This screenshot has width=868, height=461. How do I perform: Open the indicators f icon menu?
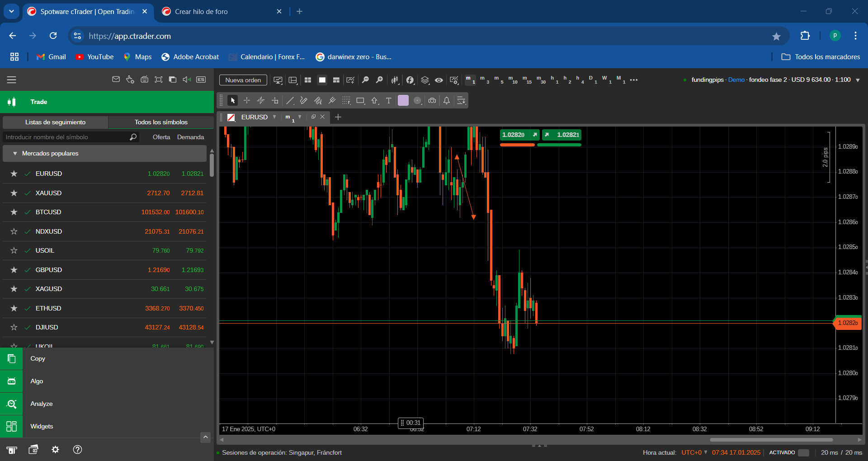coord(410,80)
